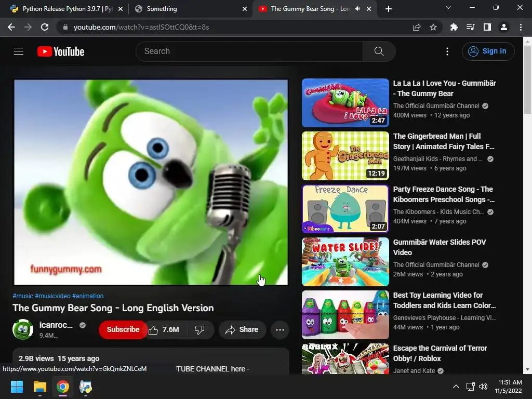
Task: Focus the YouTube Search field
Action: pyautogui.click(x=249, y=51)
